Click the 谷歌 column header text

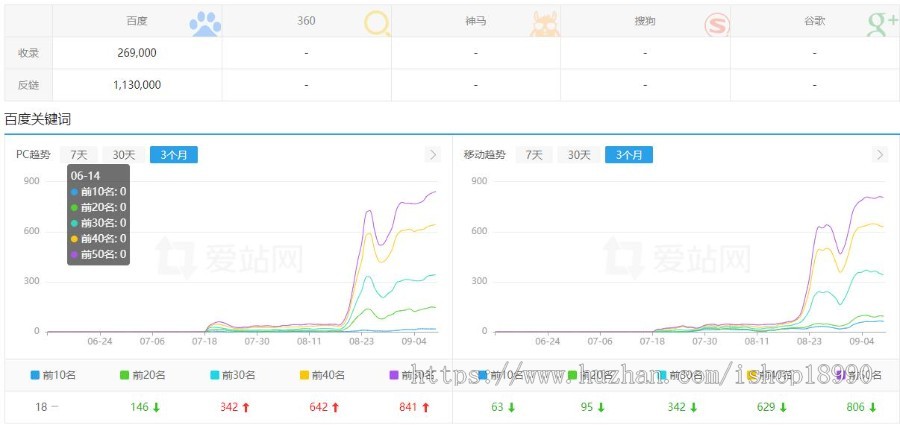814,21
